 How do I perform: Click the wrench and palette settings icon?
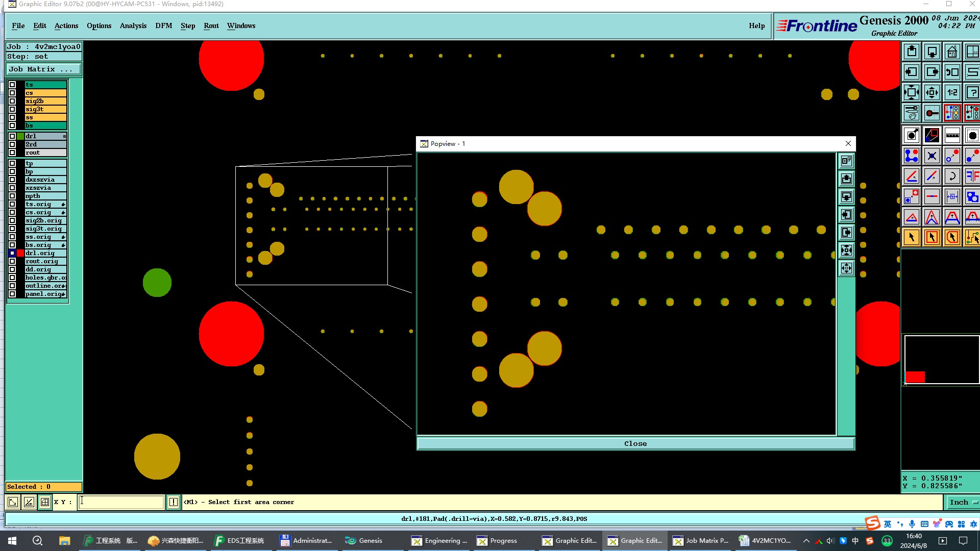click(x=912, y=113)
